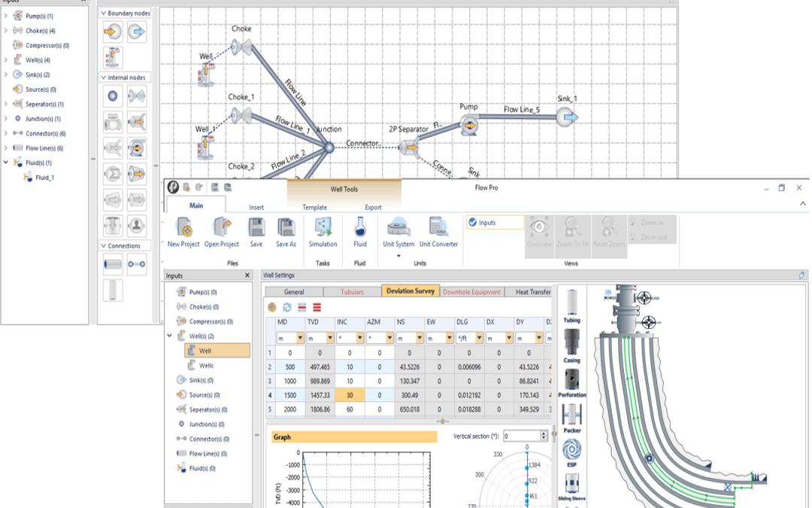The image size is (812, 508).
Task: Click the 2P Separator node on canvas
Action: pos(409,148)
